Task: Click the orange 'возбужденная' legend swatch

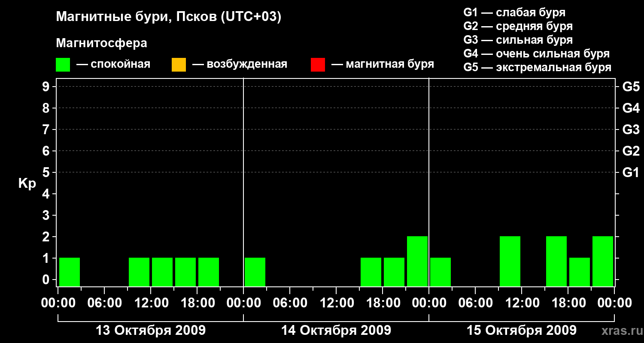Action: tap(179, 64)
